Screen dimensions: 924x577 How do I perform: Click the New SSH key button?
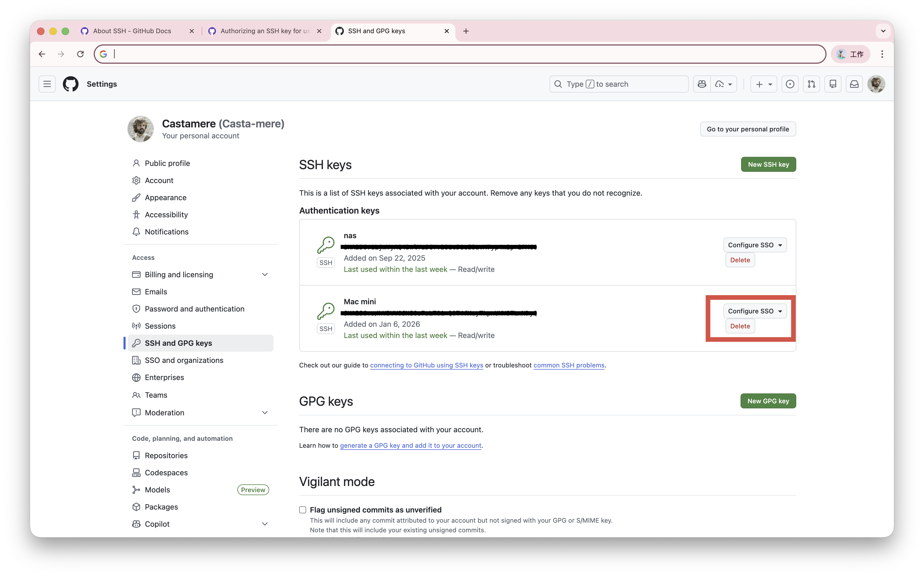[768, 165]
